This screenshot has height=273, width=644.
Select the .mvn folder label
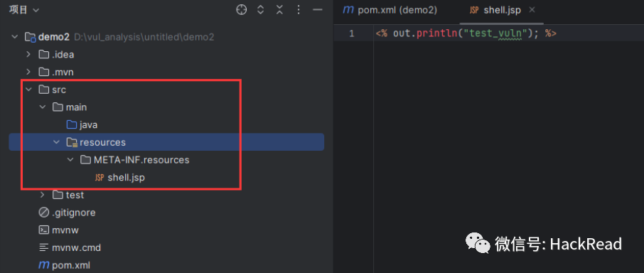point(63,72)
